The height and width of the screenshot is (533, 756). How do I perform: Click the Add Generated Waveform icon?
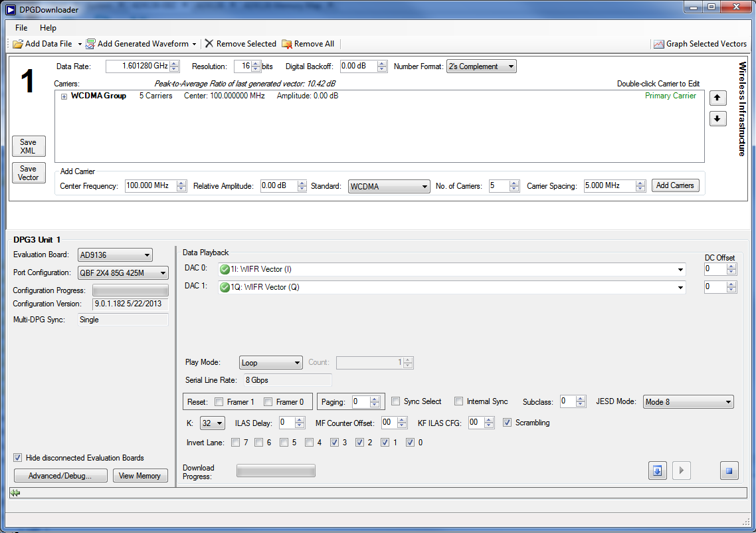click(x=90, y=44)
